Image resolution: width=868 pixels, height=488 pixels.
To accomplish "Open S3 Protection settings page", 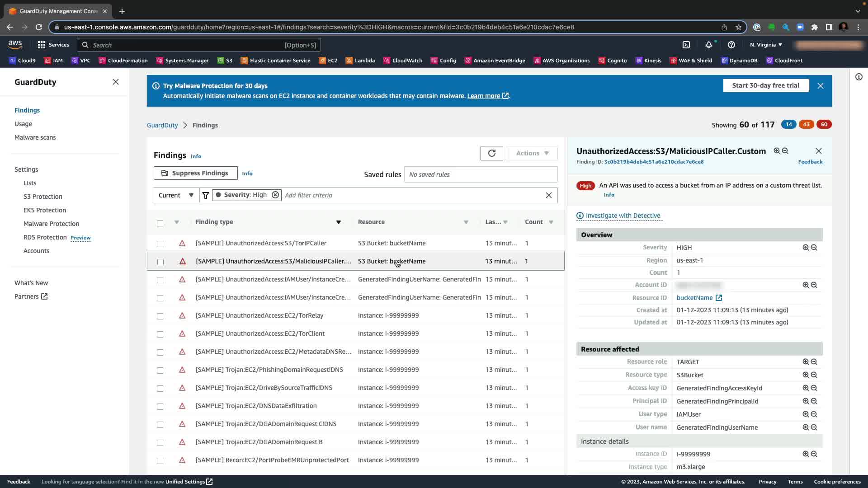I will point(43,197).
